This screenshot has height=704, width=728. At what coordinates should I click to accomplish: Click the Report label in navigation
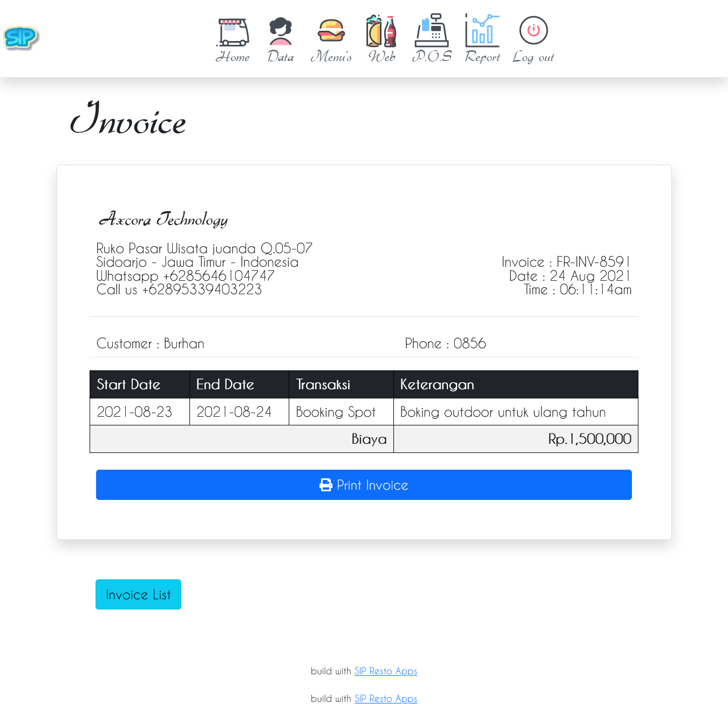tap(482, 57)
